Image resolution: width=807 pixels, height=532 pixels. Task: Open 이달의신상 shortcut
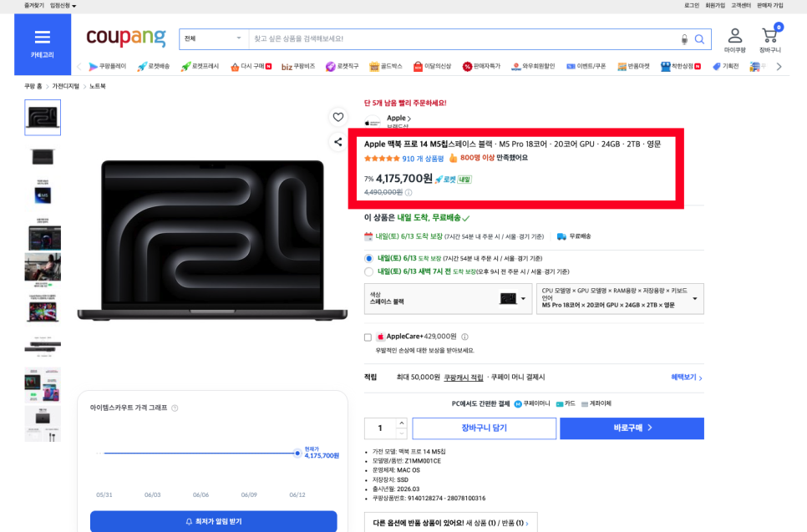[433, 66]
